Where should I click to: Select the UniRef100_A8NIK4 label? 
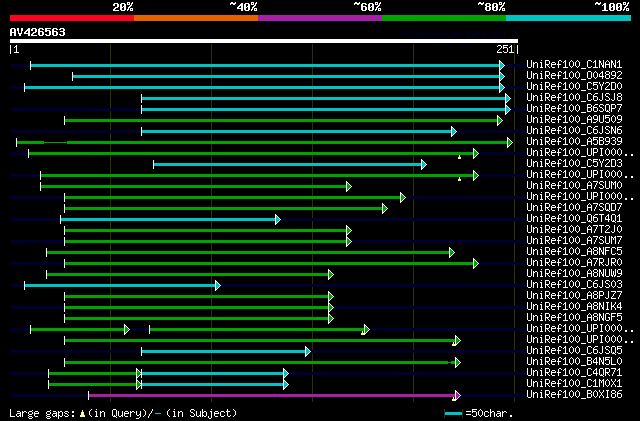[x=574, y=307]
